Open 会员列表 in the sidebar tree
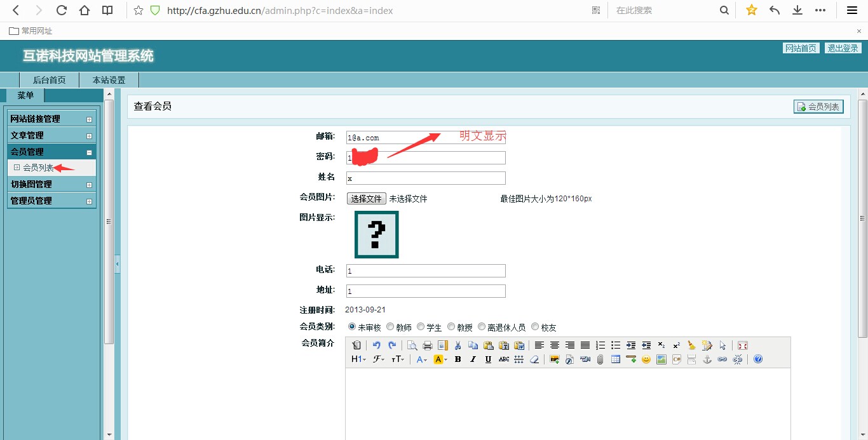 tap(38, 168)
